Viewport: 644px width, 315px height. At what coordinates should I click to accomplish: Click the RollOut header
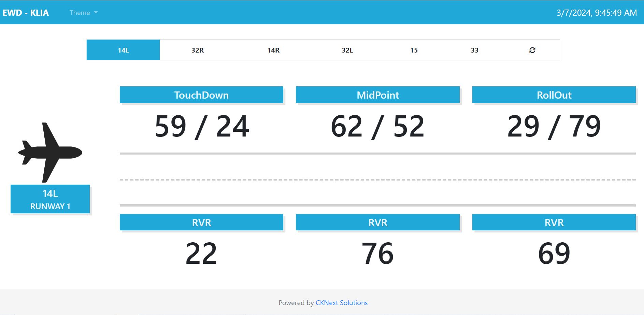554,95
